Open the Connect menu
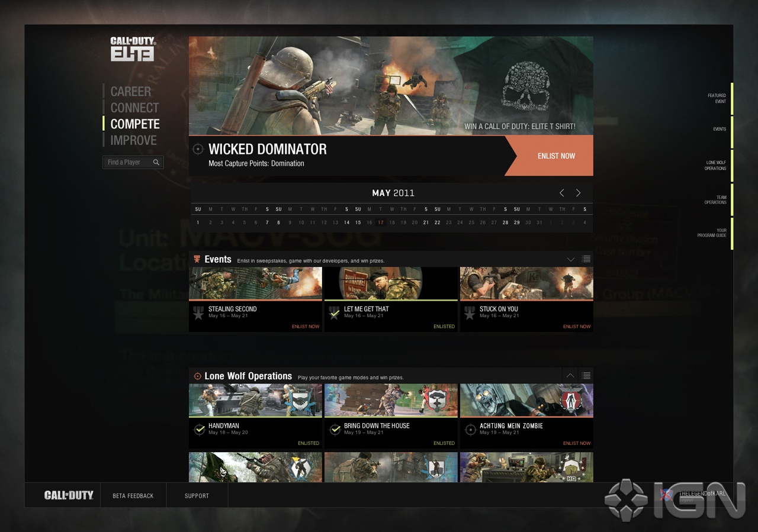The width and height of the screenshot is (758, 532). coord(134,108)
